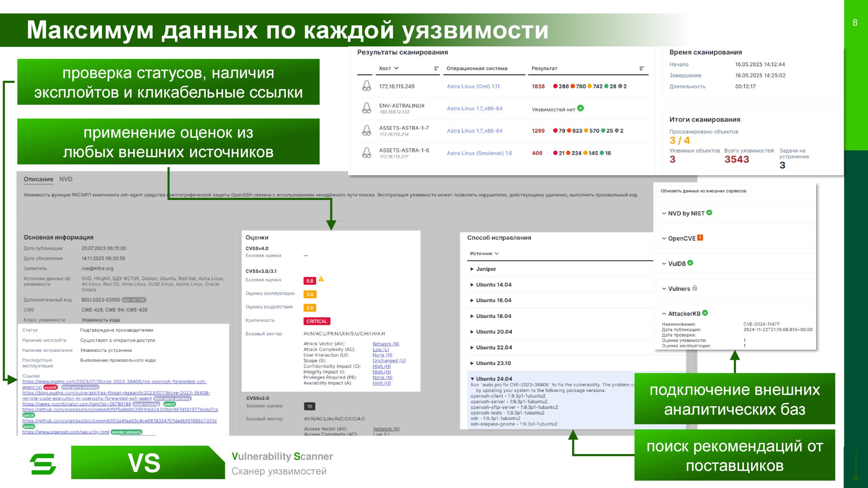Collapse the AttackerKB section chevron

pyautogui.click(x=664, y=314)
